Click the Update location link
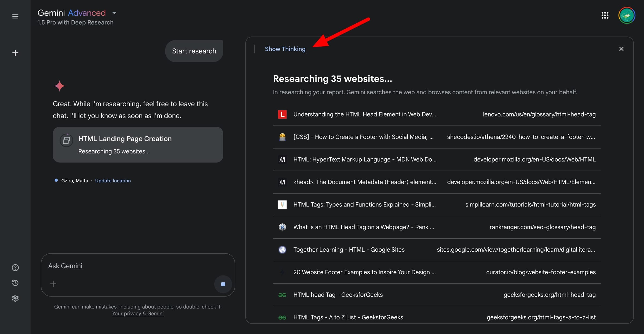The width and height of the screenshot is (644, 334). pyautogui.click(x=113, y=181)
